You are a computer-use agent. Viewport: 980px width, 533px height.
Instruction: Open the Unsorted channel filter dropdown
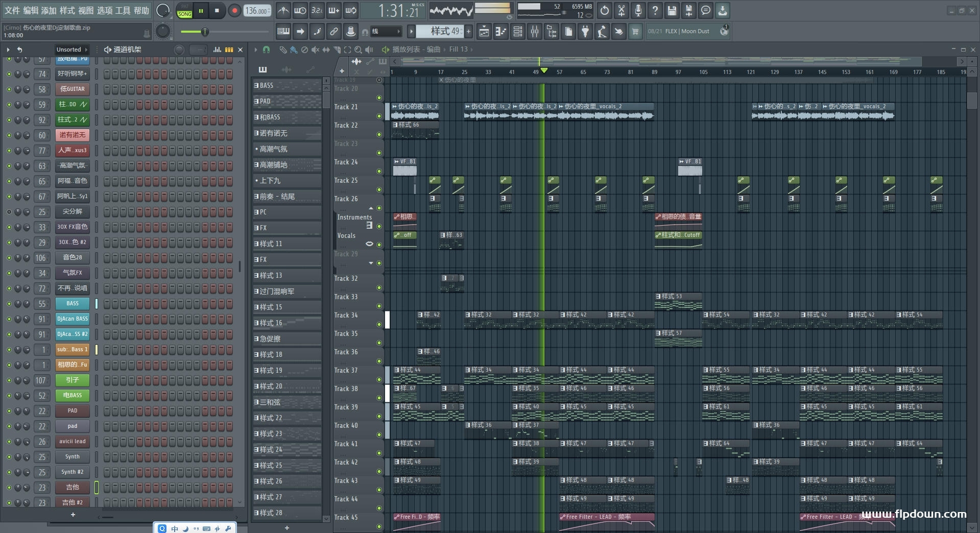(71, 50)
